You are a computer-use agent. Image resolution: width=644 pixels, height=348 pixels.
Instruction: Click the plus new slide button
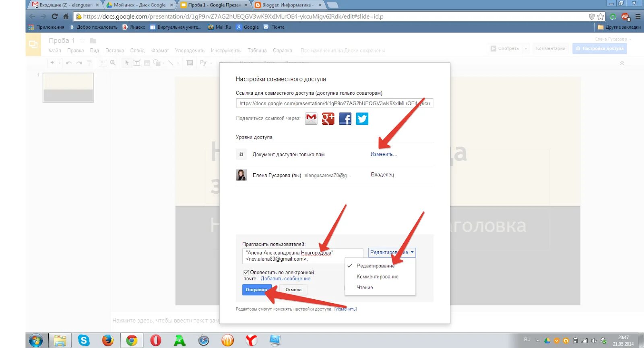coord(52,63)
